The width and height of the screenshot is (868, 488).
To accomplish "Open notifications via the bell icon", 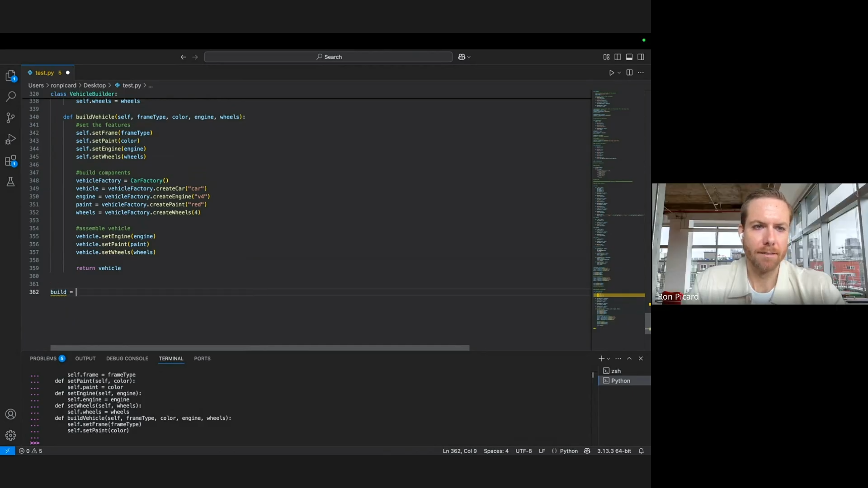I will 641,450.
